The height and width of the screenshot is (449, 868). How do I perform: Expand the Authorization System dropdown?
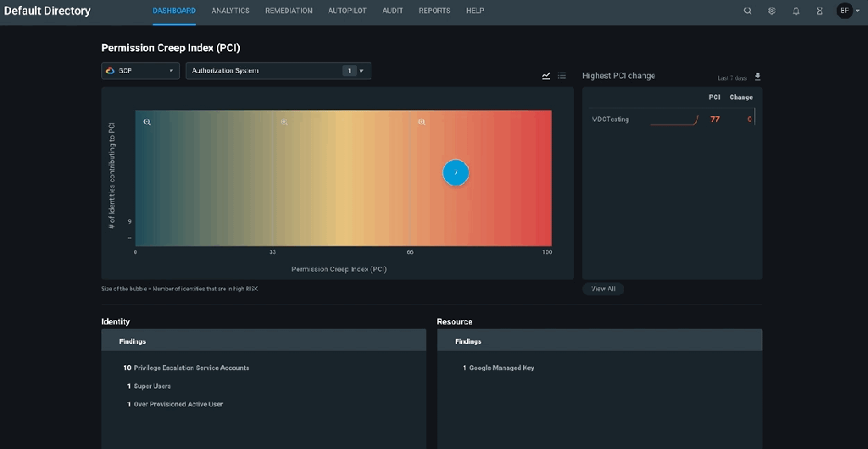coord(278,71)
